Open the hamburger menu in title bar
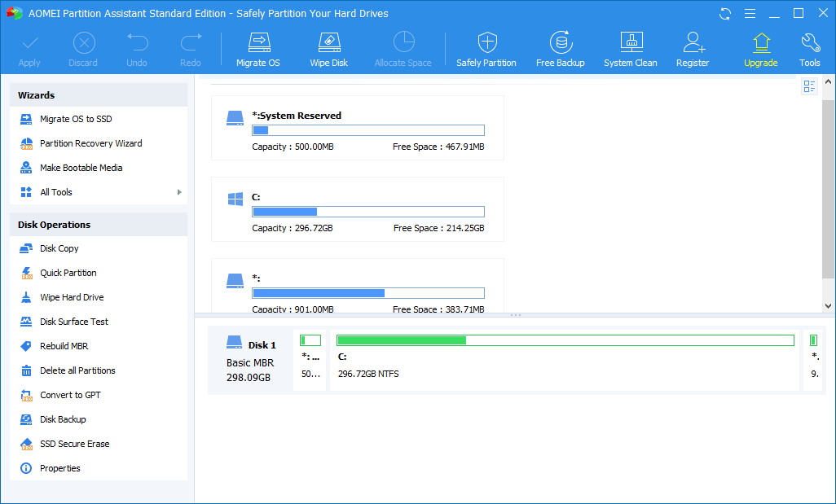836x504 pixels. pos(750,14)
